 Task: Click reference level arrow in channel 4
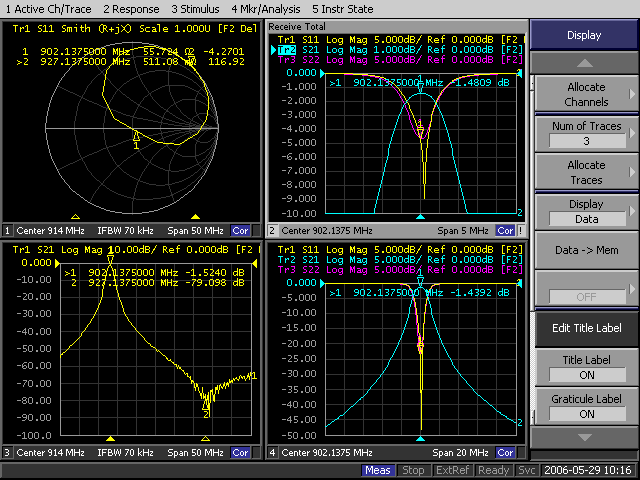pyautogui.click(x=322, y=283)
